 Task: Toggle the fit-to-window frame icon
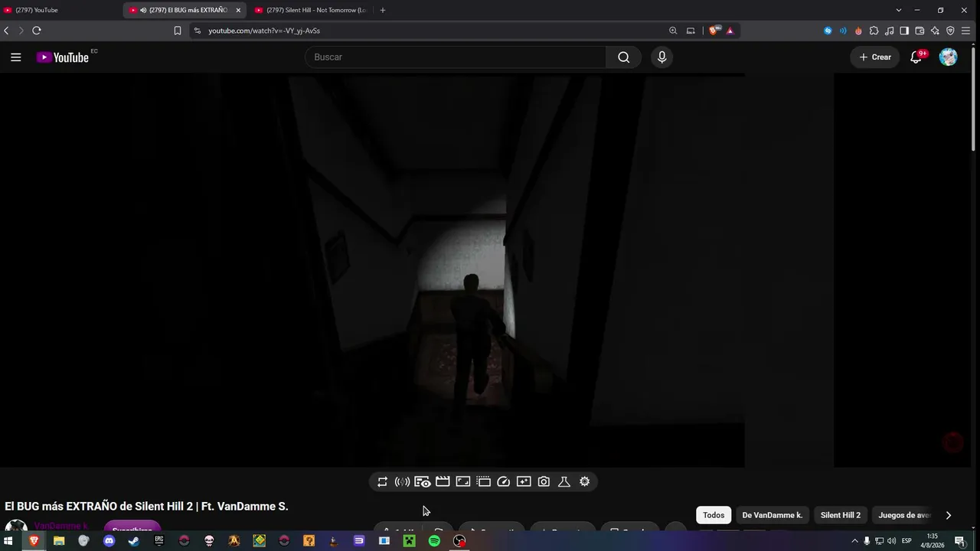click(x=463, y=481)
